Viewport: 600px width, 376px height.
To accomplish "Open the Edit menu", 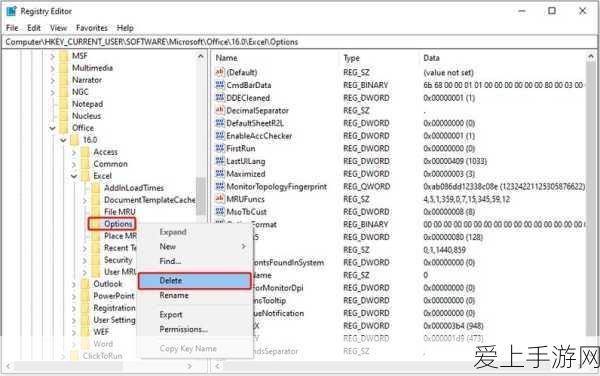I will pyautogui.click(x=34, y=28).
